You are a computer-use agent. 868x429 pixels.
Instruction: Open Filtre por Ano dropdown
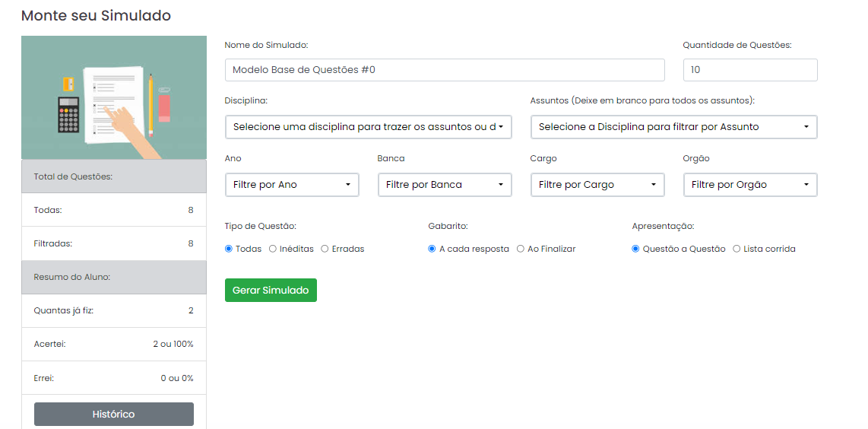pyautogui.click(x=293, y=185)
